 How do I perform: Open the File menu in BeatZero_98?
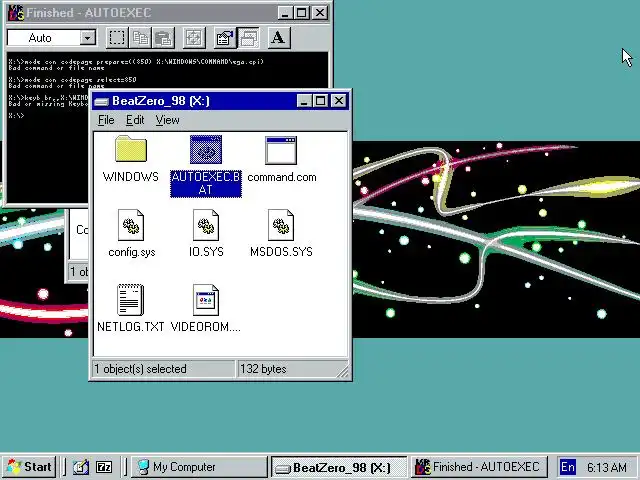tap(106, 120)
